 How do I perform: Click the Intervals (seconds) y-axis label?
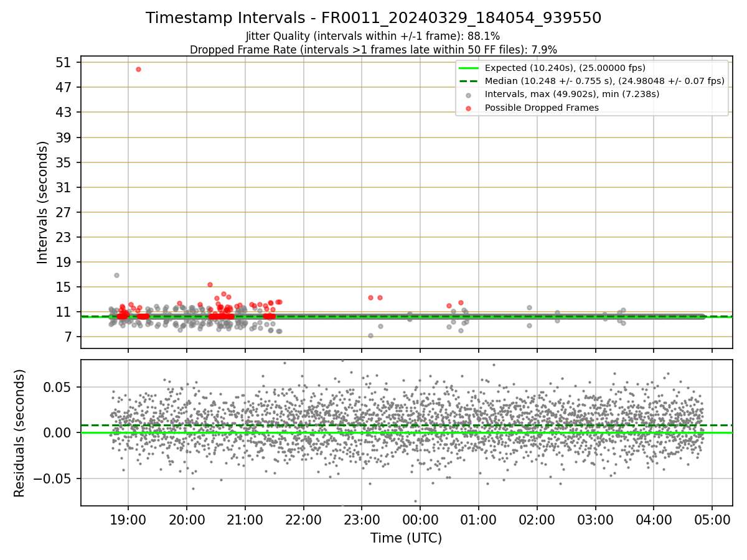(42, 202)
